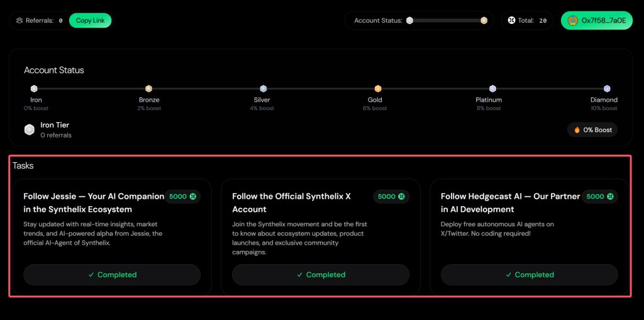The height and width of the screenshot is (320, 644).
Task: Click the large Iron Tier hexagon icon
Action: (30, 130)
